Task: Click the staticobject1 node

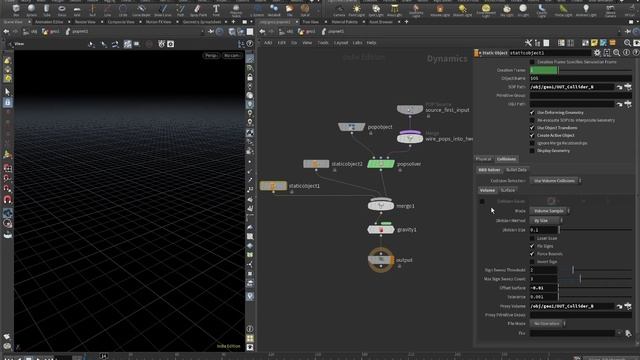Action: [273, 186]
